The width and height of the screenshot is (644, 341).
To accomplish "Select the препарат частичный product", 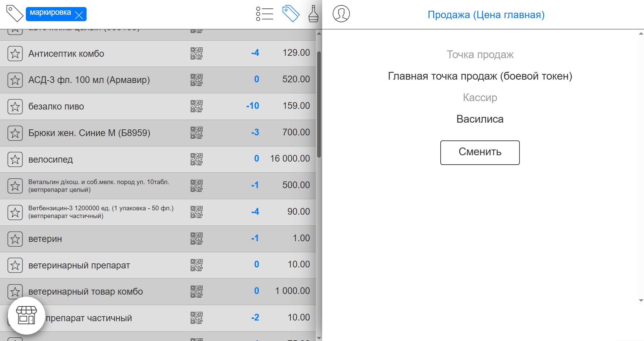I will (x=89, y=318).
